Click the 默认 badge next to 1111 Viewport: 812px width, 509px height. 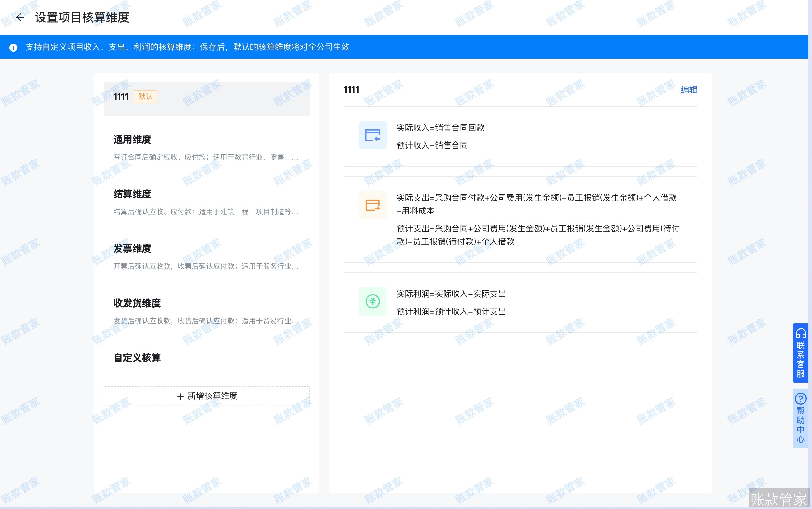pyautogui.click(x=145, y=97)
